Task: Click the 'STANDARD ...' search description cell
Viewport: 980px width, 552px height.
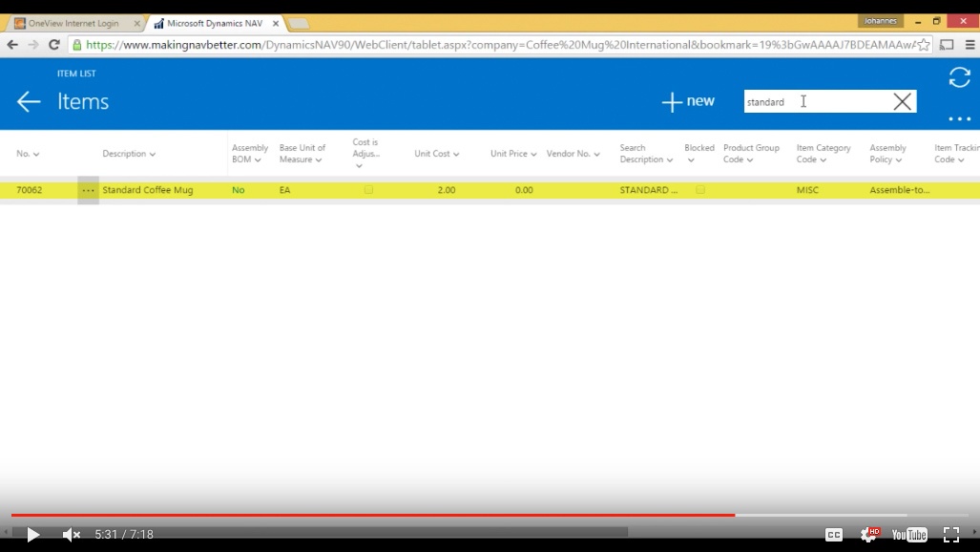Action: point(649,190)
